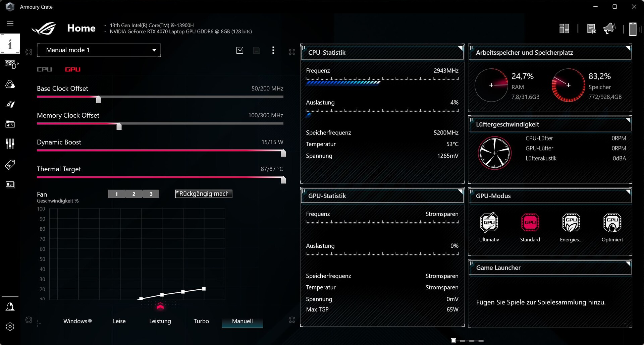Click the Base Clock Offset slider handle
Image resolution: width=644 pixels, height=345 pixels.
pos(99,99)
